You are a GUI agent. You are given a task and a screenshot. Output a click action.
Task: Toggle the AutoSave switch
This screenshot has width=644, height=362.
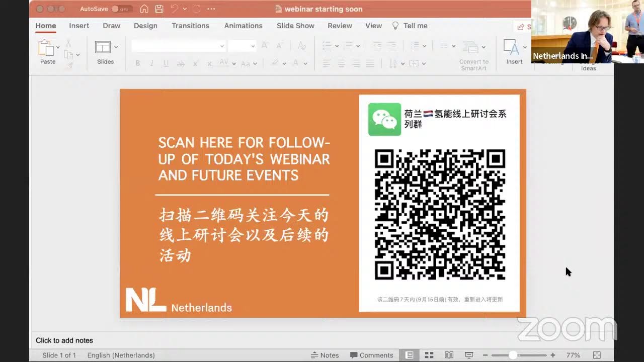tap(122, 9)
